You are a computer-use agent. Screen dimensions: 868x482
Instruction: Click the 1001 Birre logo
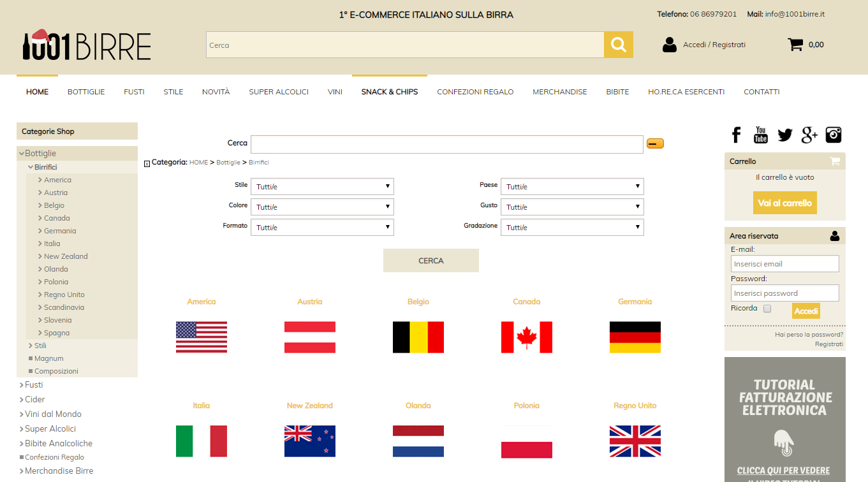pyautogui.click(x=87, y=45)
